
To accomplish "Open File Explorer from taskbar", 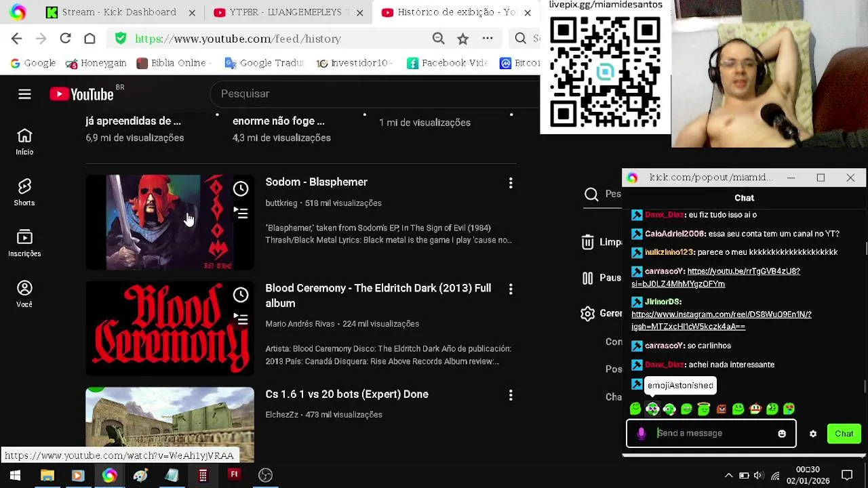I will coord(47,476).
